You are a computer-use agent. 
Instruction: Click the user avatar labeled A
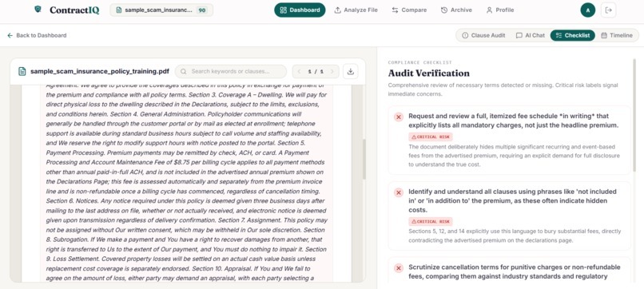tap(588, 10)
